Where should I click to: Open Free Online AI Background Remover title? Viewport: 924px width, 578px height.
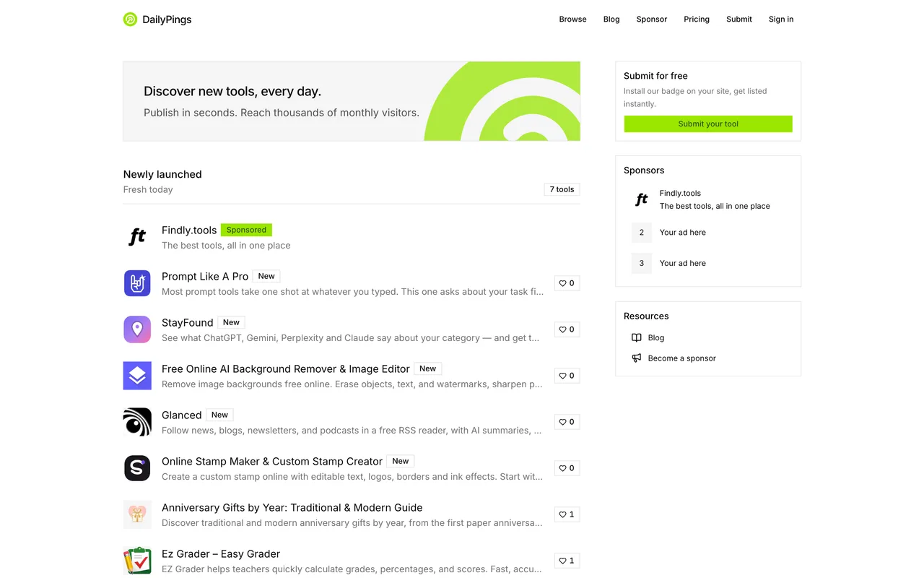point(286,368)
